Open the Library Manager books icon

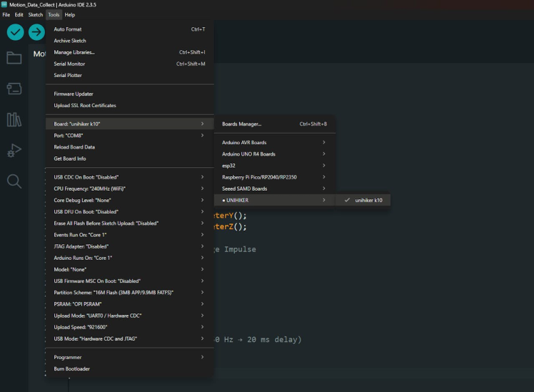pos(14,119)
